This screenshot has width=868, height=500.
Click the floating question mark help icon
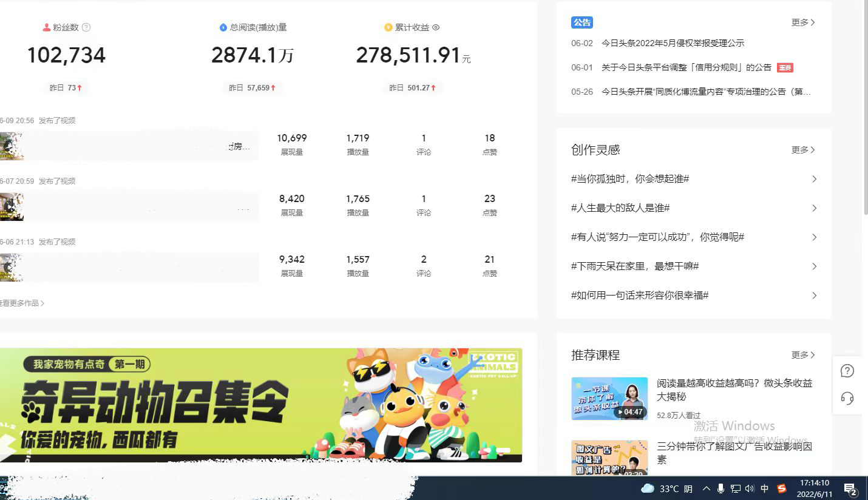(847, 370)
